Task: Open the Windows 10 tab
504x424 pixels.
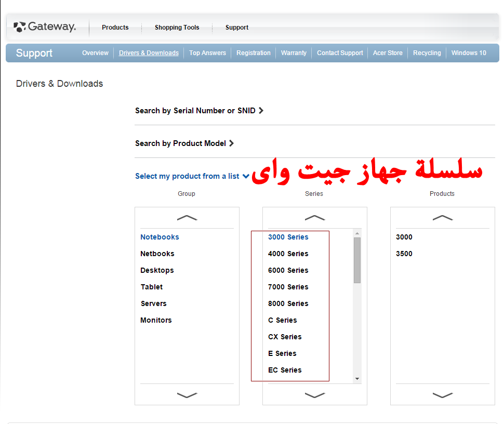Action: pyautogui.click(x=469, y=52)
